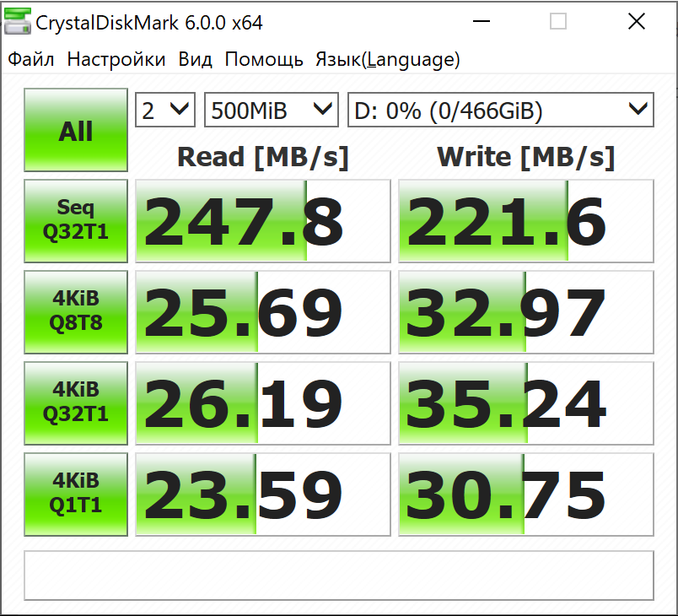Screen dimensions: 678x616
Task: Open the drive selector showing D: 0%
Action: tap(501, 110)
